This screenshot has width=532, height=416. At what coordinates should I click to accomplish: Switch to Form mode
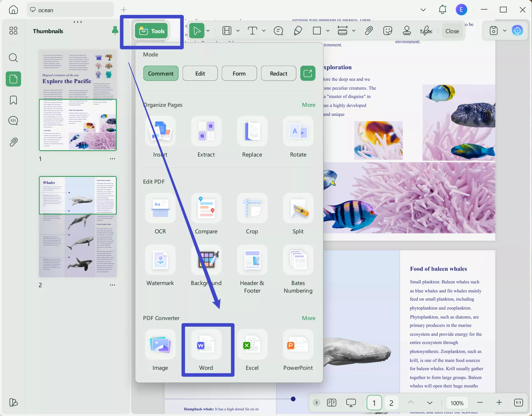[239, 73]
